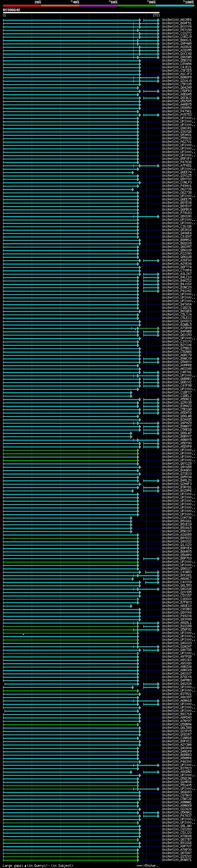This screenshot has height=868, width=197.
Task: Click the UniRef100_B8NUP9 label
Action: 177,78
